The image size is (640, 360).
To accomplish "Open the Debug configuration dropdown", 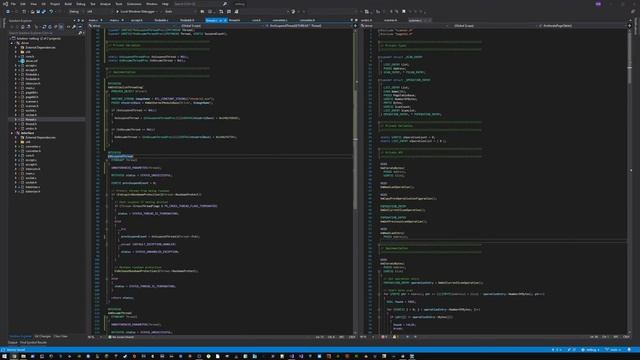I will (75, 11).
